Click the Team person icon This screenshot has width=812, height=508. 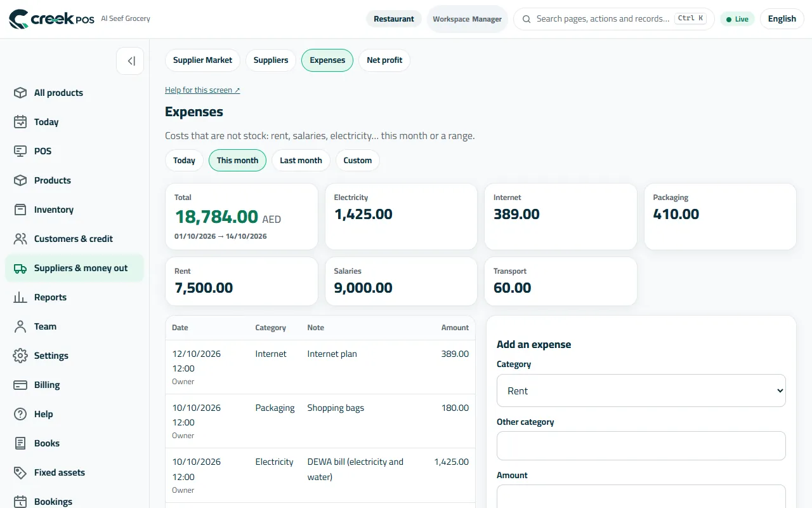(x=20, y=326)
